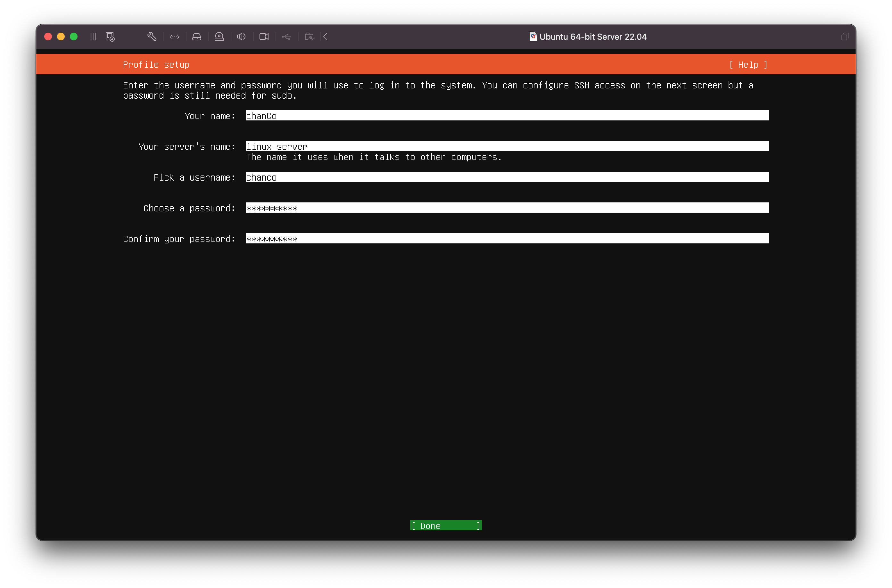Click the Confirm your password field

tap(507, 239)
